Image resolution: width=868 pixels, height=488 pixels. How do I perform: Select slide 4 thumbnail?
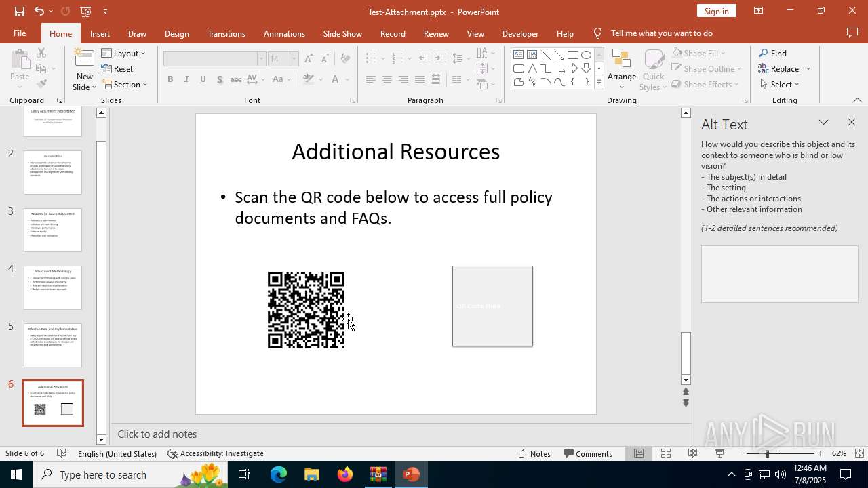tap(53, 287)
